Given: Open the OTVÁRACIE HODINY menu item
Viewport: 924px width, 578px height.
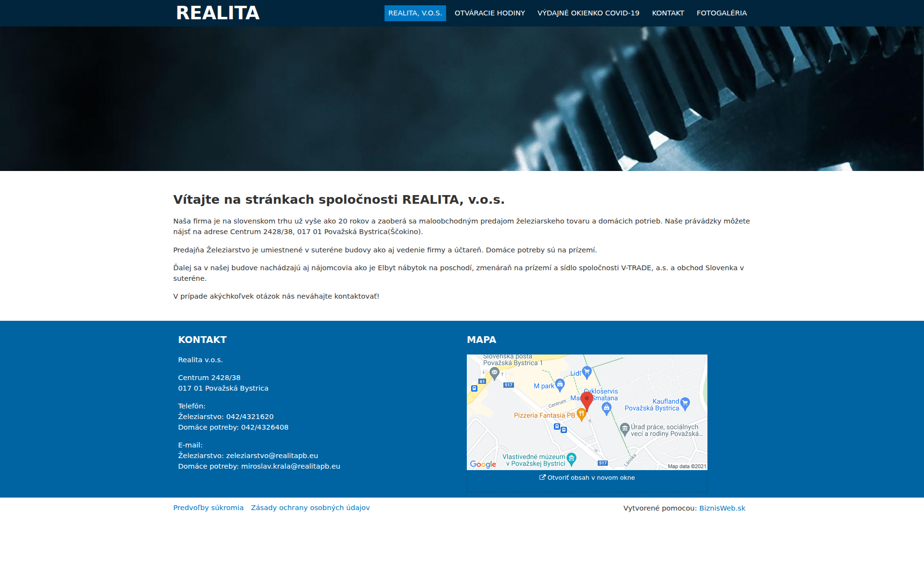Looking at the screenshot, I should [x=489, y=13].
